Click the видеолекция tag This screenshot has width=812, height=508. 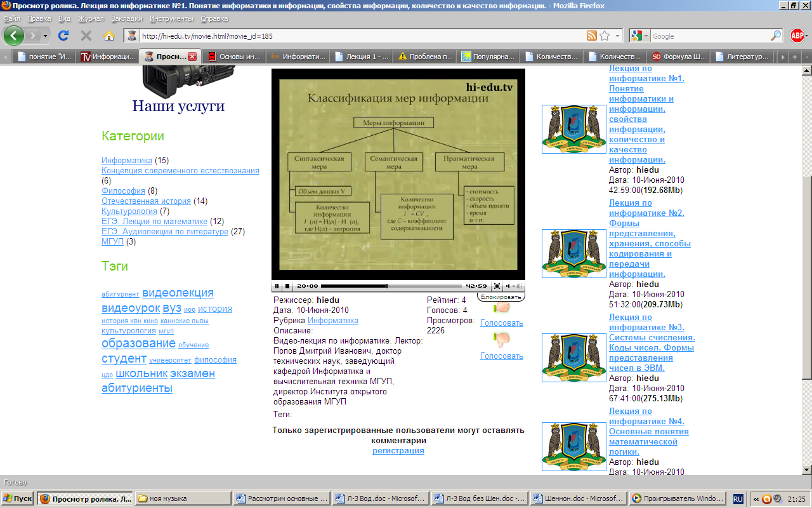(178, 293)
